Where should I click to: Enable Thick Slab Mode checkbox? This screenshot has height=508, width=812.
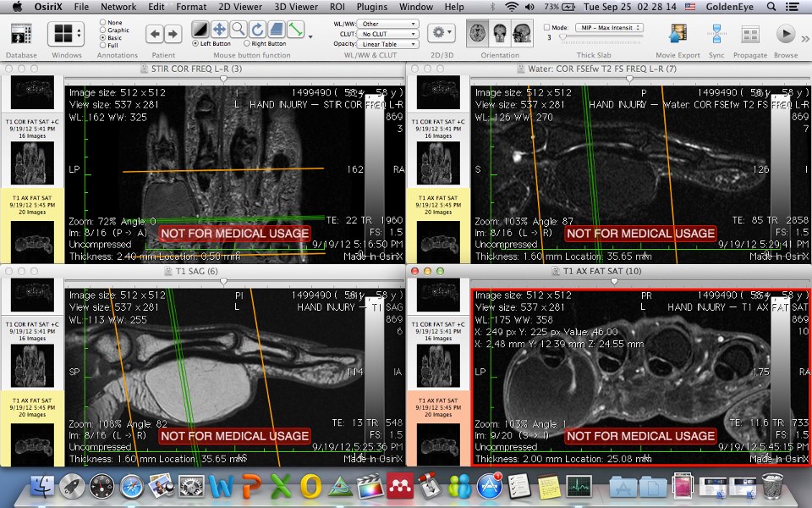[546, 26]
